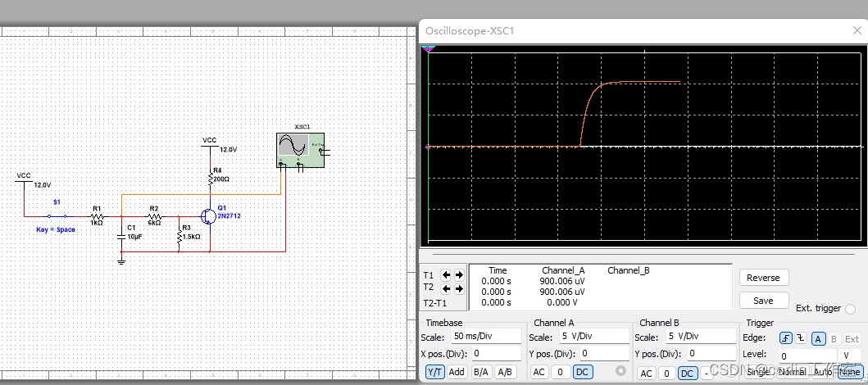Select None trigger mode
This screenshot has width=868, height=385.
[x=849, y=372]
